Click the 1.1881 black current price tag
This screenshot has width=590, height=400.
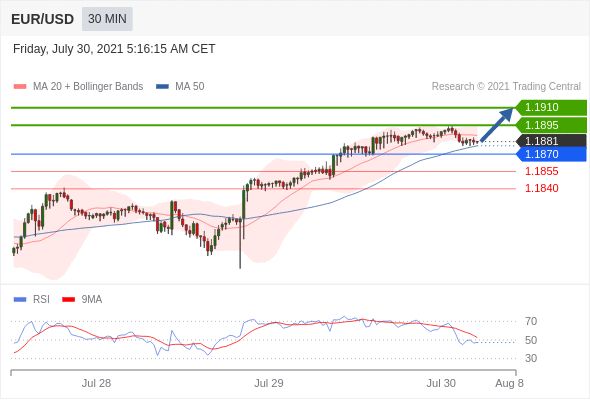(x=551, y=141)
